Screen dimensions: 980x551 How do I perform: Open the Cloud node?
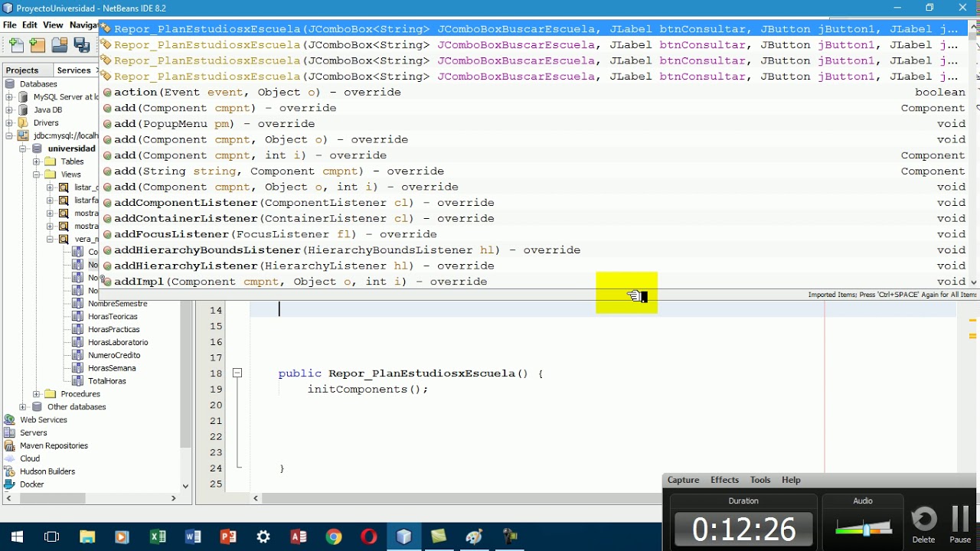pyautogui.click(x=30, y=458)
